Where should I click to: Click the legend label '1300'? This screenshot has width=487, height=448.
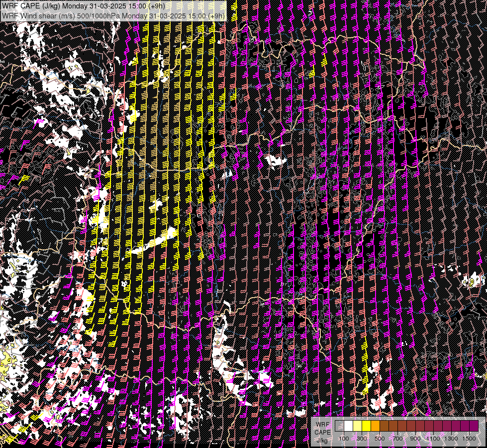pos(451,439)
